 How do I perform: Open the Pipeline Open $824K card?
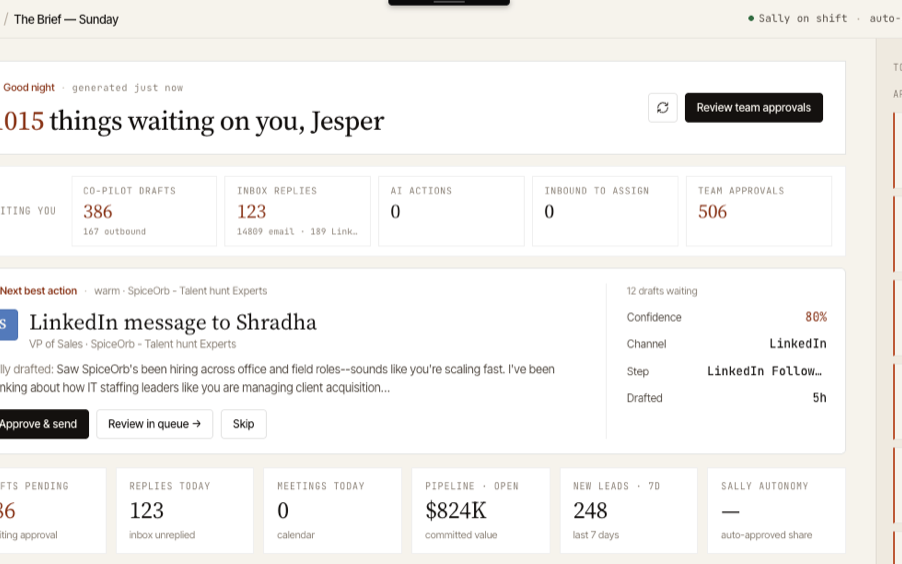pos(480,510)
